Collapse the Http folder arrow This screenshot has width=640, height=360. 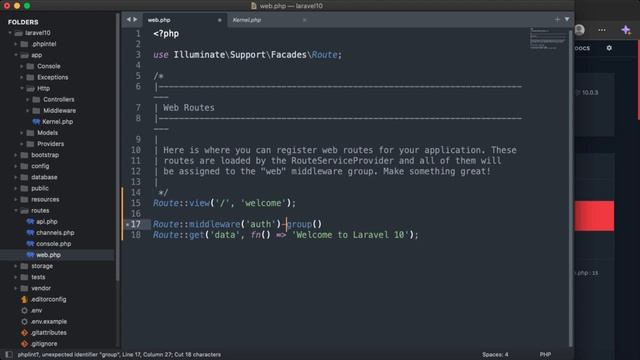[22, 88]
